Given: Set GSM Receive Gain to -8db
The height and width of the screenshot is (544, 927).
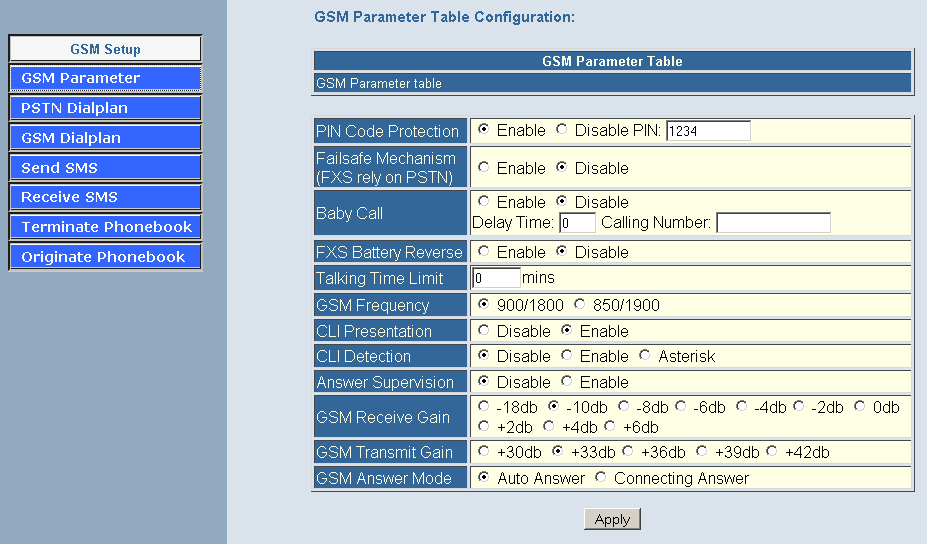Looking at the screenshot, I should click(x=623, y=406).
